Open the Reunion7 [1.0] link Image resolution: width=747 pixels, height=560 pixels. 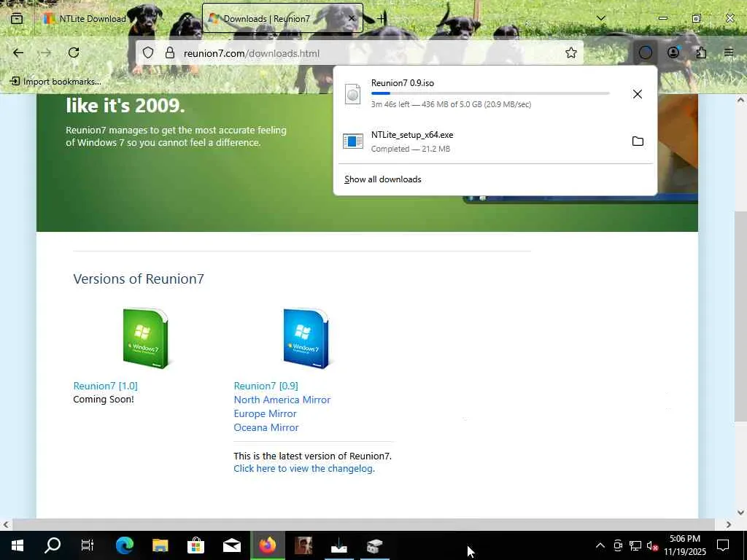click(x=105, y=386)
